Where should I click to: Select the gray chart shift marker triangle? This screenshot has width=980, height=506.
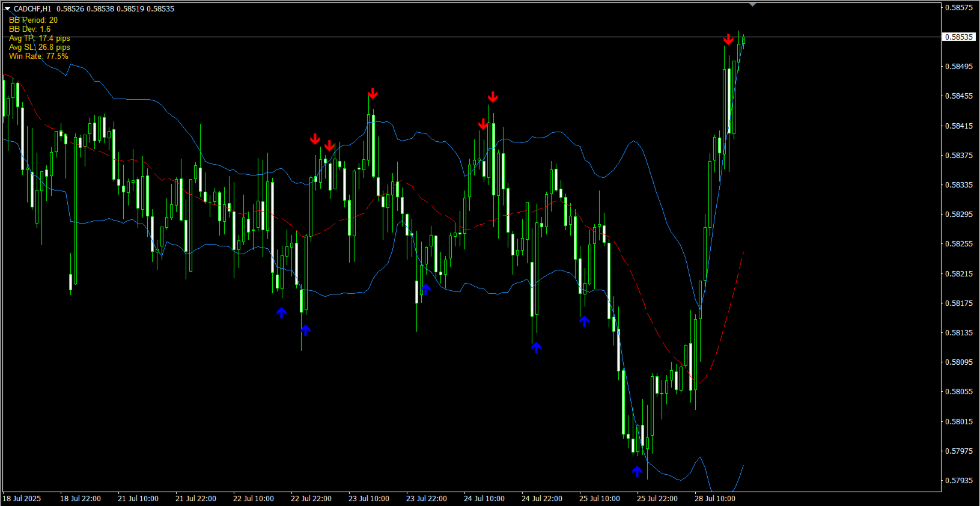point(752,5)
